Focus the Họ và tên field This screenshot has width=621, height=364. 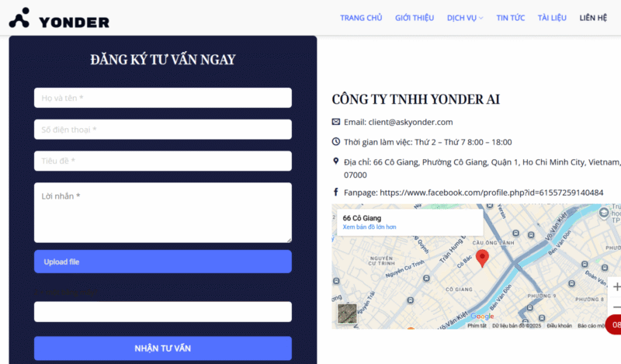(163, 98)
